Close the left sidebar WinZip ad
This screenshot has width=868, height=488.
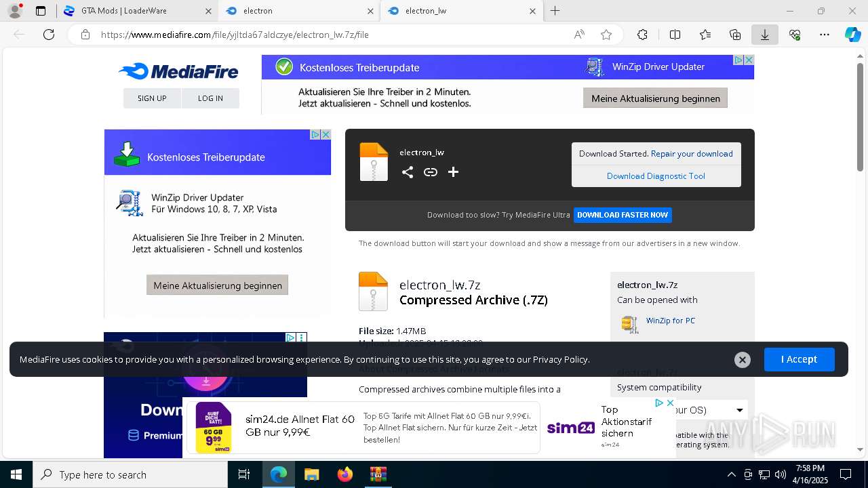tap(325, 135)
